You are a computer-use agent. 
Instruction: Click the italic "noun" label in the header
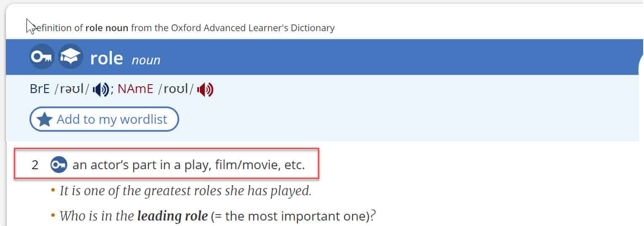146,60
